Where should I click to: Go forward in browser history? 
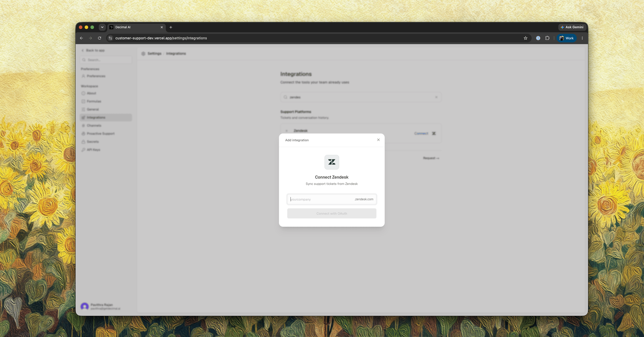(90, 38)
